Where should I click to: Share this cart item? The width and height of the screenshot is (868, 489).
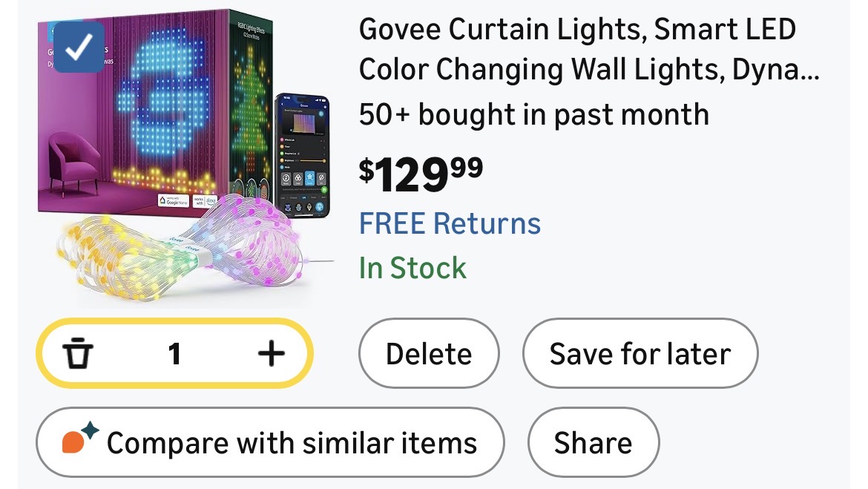tap(593, 442)
